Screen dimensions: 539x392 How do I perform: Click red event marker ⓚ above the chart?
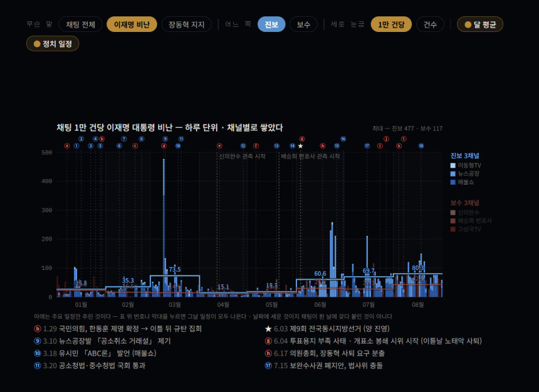click(x=399, y=146)
